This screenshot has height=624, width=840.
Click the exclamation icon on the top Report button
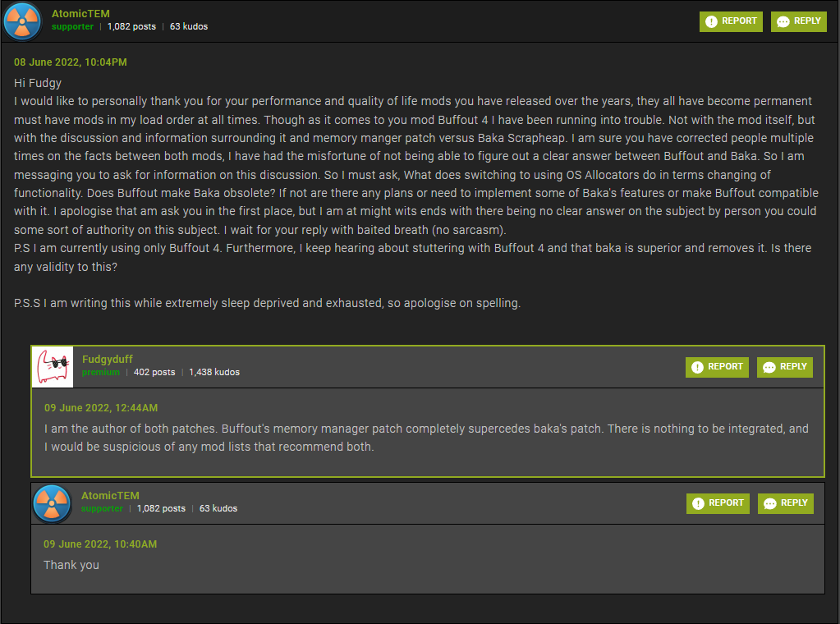[x=711, y=21]
